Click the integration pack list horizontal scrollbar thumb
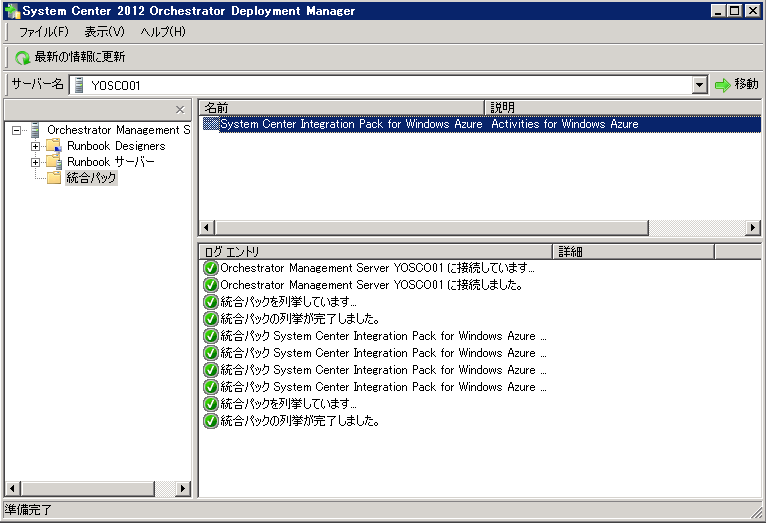Image resolution: width=766 pixels, height=523 pixels. [432, 228]
